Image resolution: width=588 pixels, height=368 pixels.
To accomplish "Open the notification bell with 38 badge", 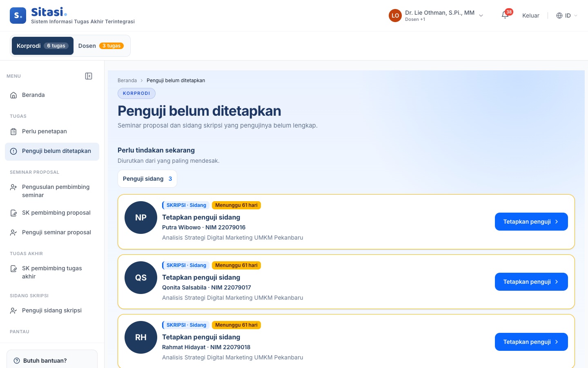I will 505,15.
